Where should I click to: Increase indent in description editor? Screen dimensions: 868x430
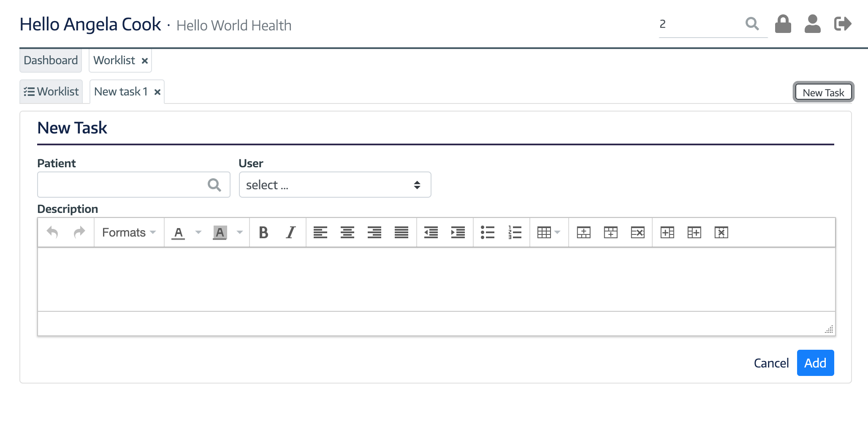(x=458, y=232)
